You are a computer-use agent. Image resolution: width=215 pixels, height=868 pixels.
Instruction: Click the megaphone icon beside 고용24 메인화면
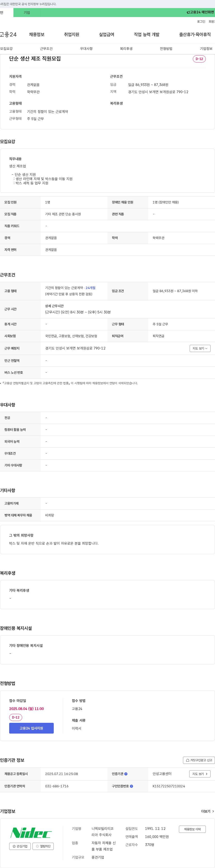[x=188, y=13]
